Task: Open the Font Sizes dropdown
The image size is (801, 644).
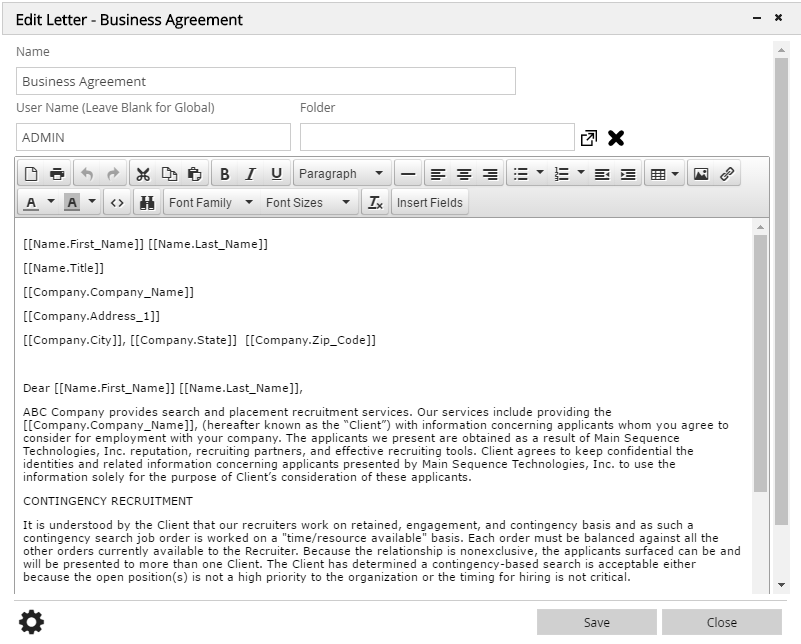Action: pos(308,203)
